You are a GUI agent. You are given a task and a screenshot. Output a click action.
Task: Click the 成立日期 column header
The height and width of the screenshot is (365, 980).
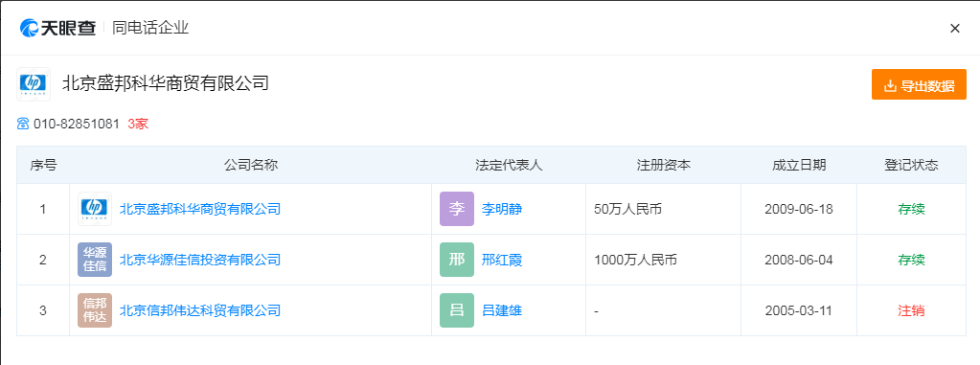coord(799,165)
